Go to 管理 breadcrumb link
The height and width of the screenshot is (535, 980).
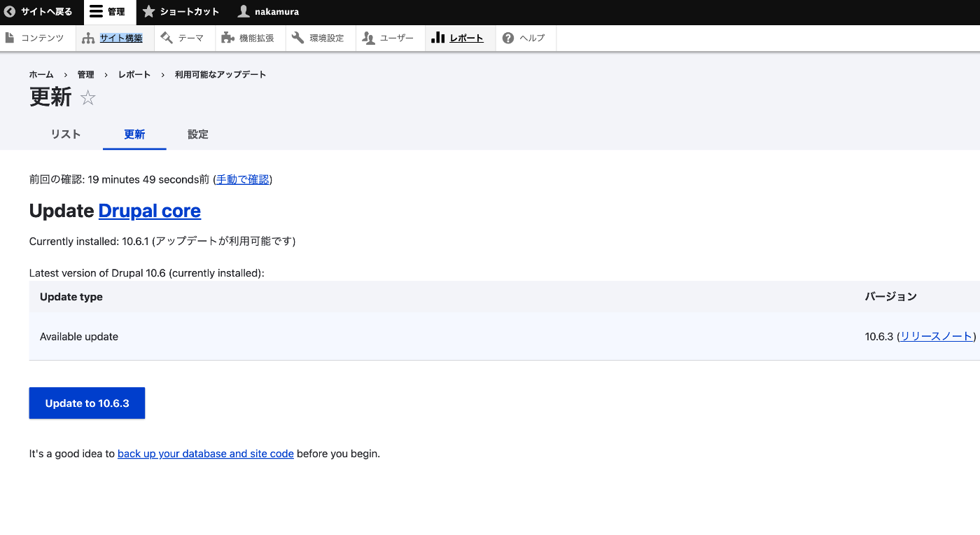[85, 74]
